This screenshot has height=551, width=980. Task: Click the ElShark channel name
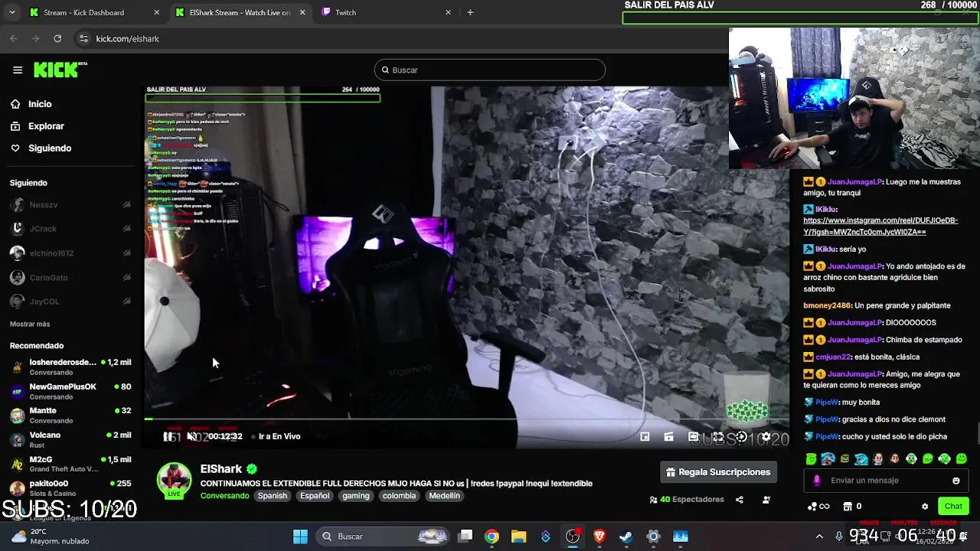(x=221, y=469)
